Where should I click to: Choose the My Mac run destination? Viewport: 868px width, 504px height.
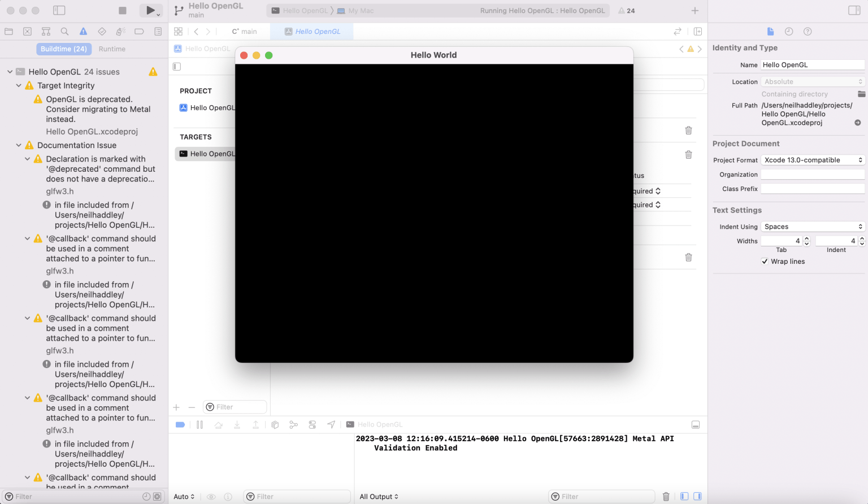point(355,11)
